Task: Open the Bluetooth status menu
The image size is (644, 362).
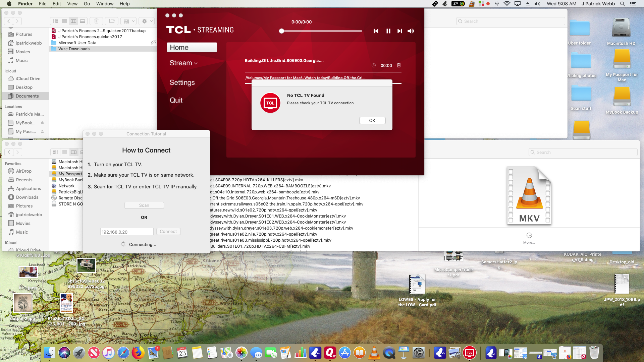Action: pyautogui.click(x=497, y=4)
